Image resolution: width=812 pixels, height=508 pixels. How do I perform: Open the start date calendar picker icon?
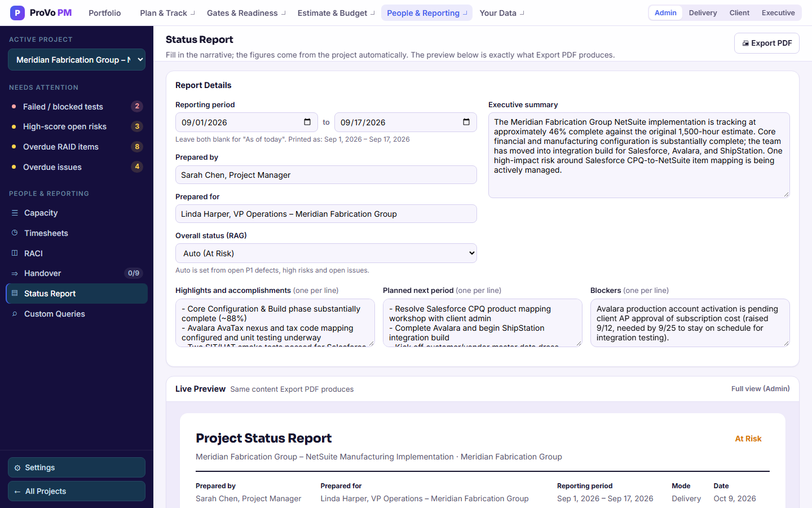[x=307, y=122]
